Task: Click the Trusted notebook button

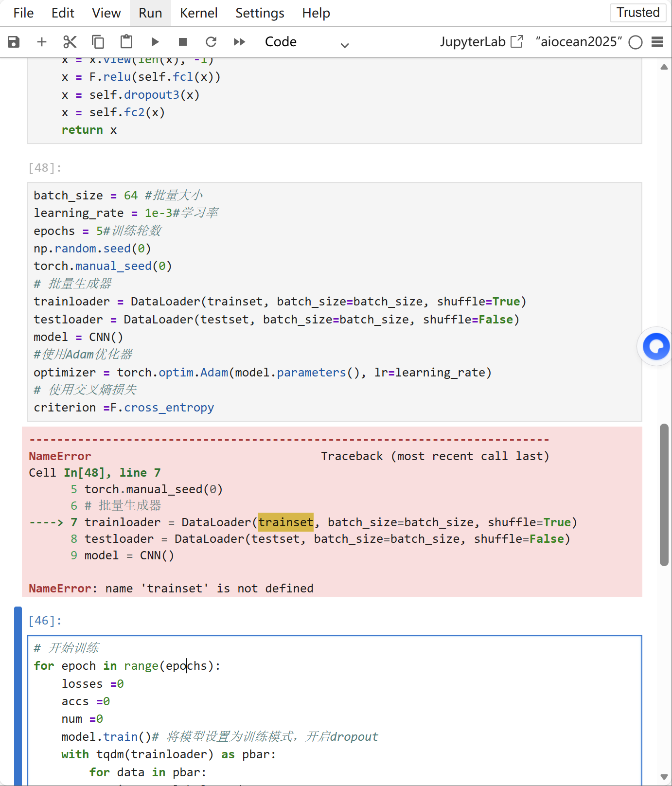Action: pos(638,13)
